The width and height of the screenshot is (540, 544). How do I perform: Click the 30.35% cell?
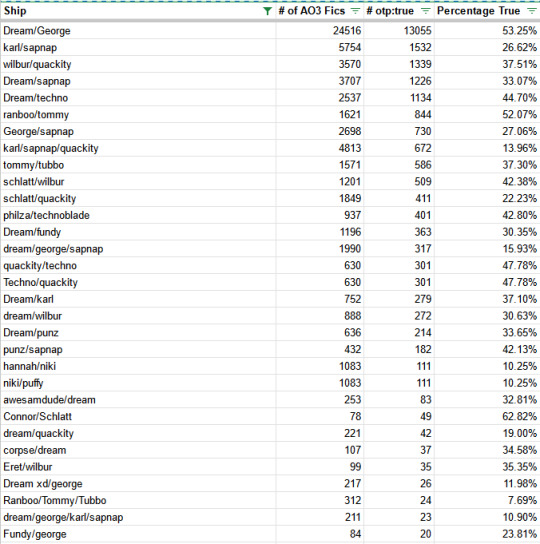[487, 232]
